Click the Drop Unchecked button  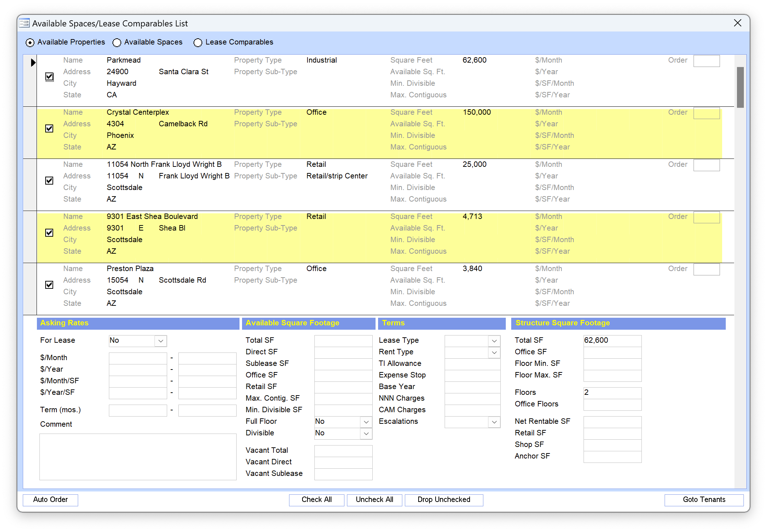444,500
